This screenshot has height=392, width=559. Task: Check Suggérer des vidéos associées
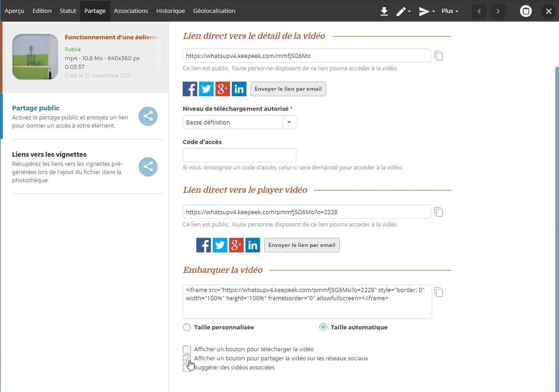click(x=187, y=367)
